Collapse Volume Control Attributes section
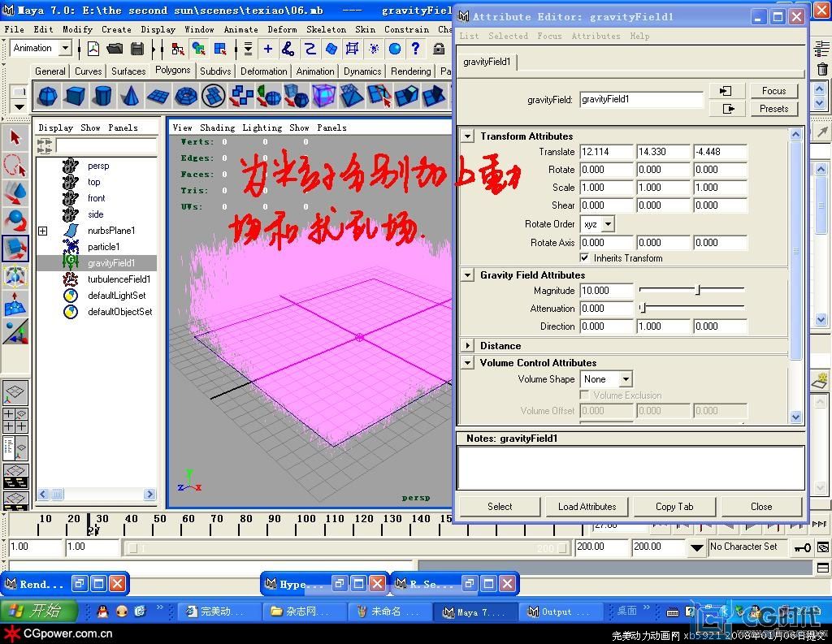This screenshot has height=644, width=832. (467, 363)
